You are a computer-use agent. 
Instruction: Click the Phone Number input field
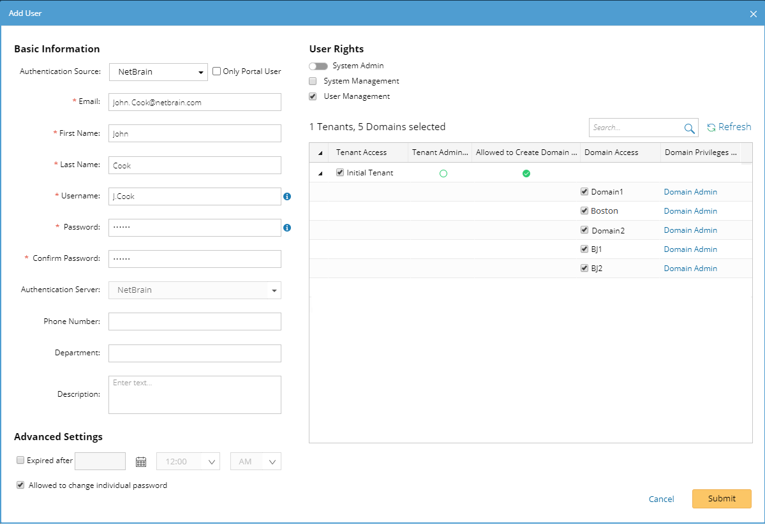(195, 321)
